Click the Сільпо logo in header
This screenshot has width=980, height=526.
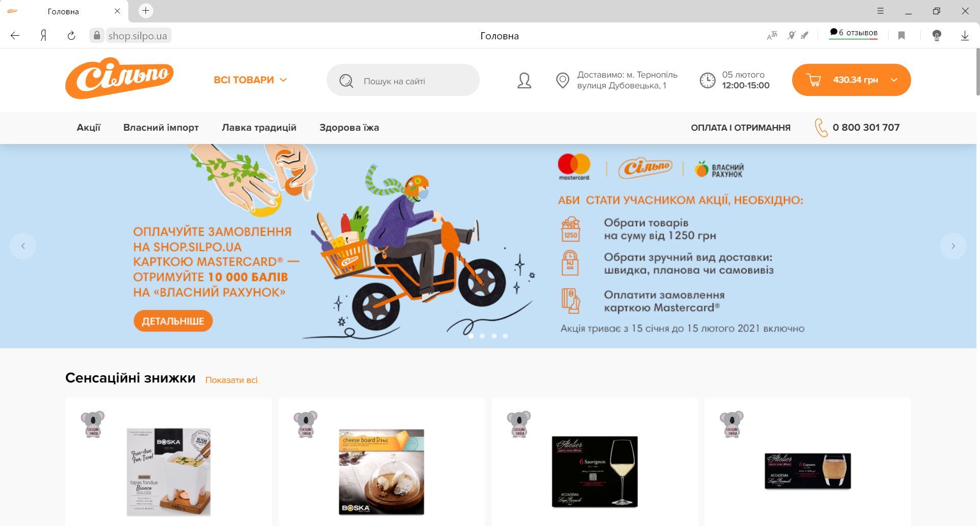pyautogui.click(x=119, y=79)
